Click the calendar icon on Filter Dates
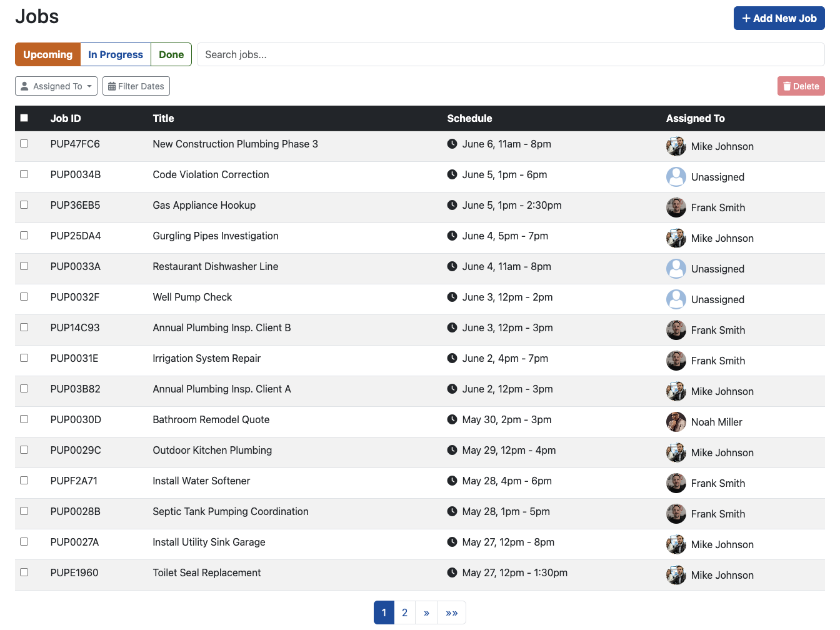 [112, 86]
